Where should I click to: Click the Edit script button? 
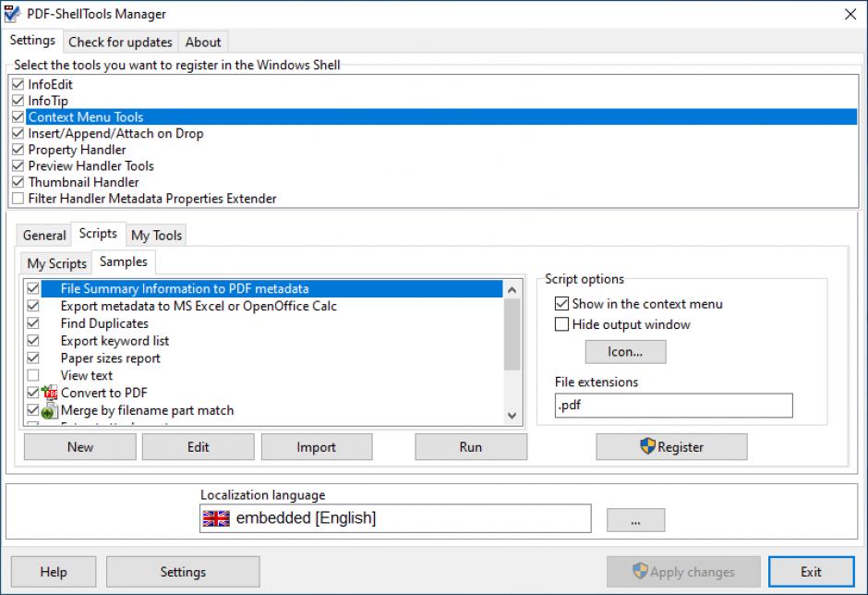coord(199,447)
